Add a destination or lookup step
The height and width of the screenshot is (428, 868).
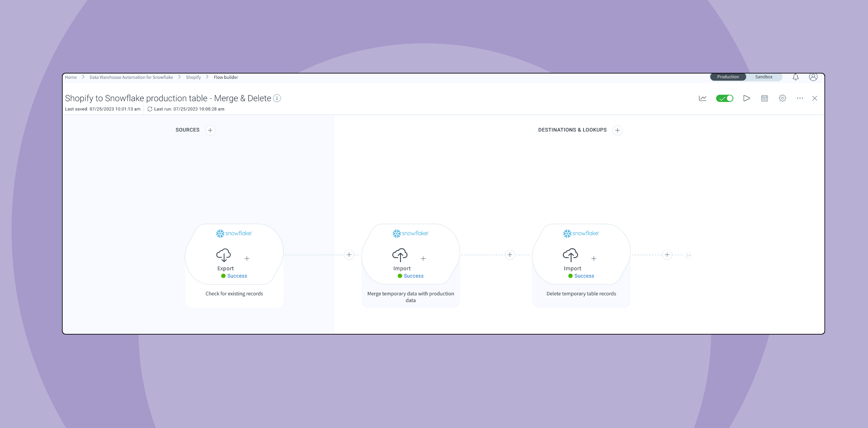617,130
